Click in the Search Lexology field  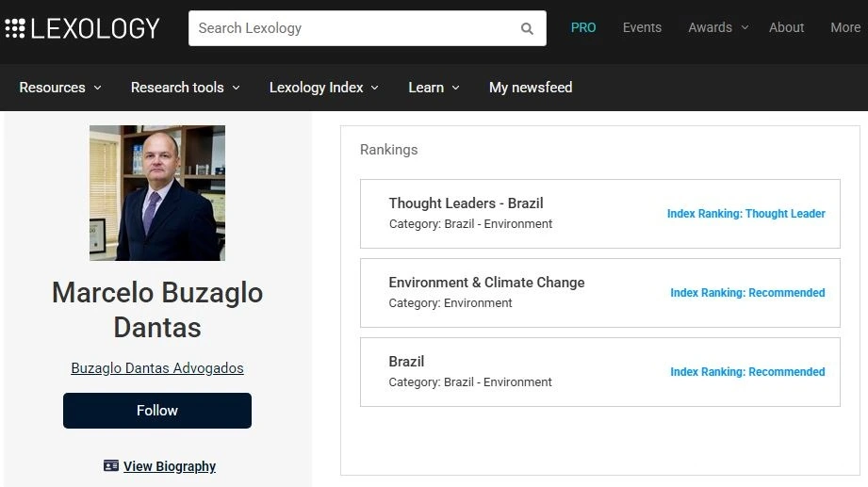pos(354,28)
